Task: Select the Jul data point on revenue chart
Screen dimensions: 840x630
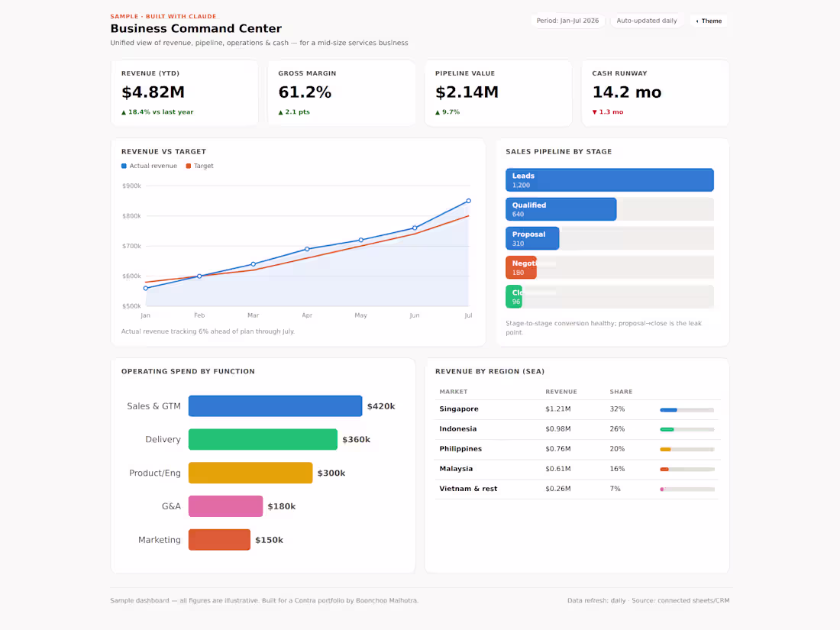Action: point(468,201)
